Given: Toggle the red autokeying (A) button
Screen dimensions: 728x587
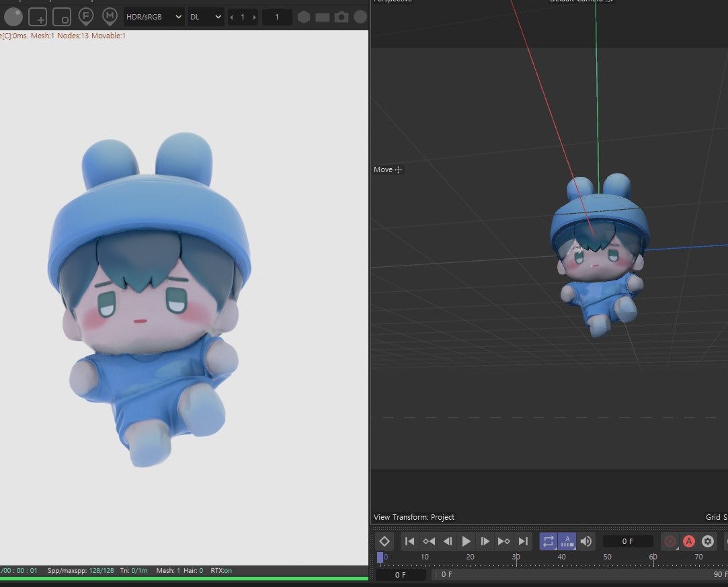Looking at the screenshot, I should coord(689,541).
